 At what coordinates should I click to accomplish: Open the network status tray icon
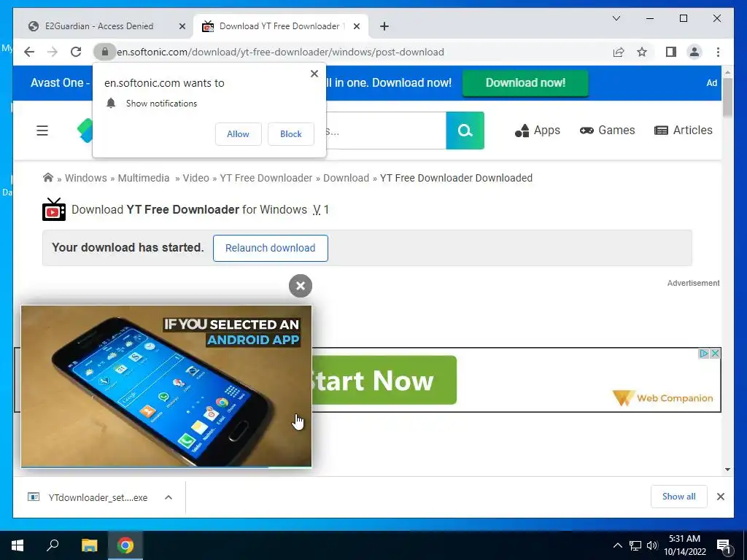pos(635,545)
